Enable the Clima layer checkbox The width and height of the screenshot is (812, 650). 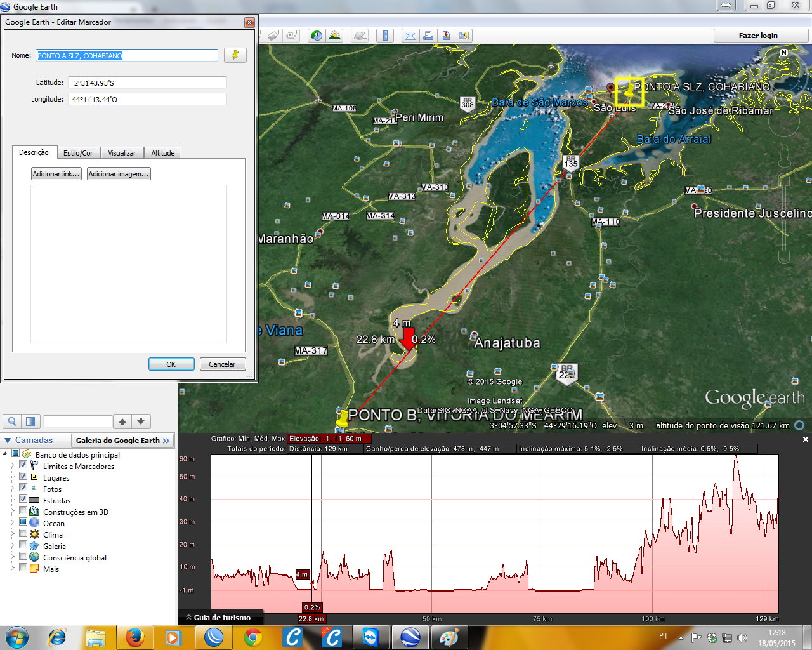click(23, 534)
